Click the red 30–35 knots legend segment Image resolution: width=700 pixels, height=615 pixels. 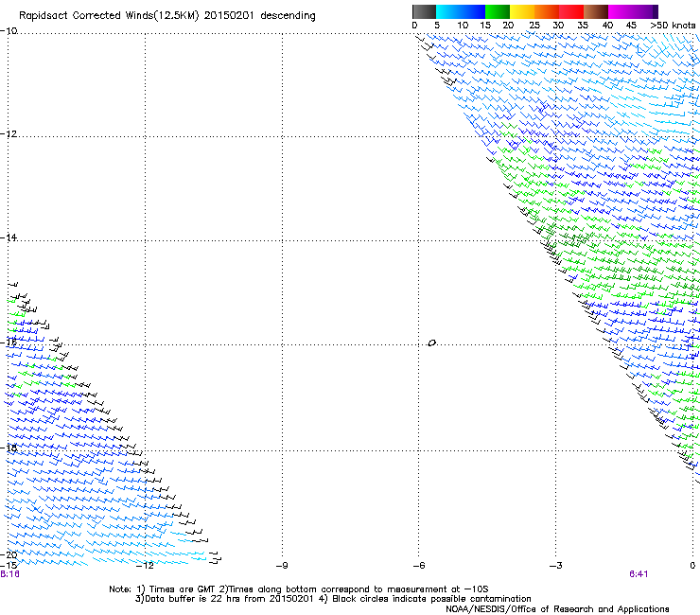tap(571, 11)
